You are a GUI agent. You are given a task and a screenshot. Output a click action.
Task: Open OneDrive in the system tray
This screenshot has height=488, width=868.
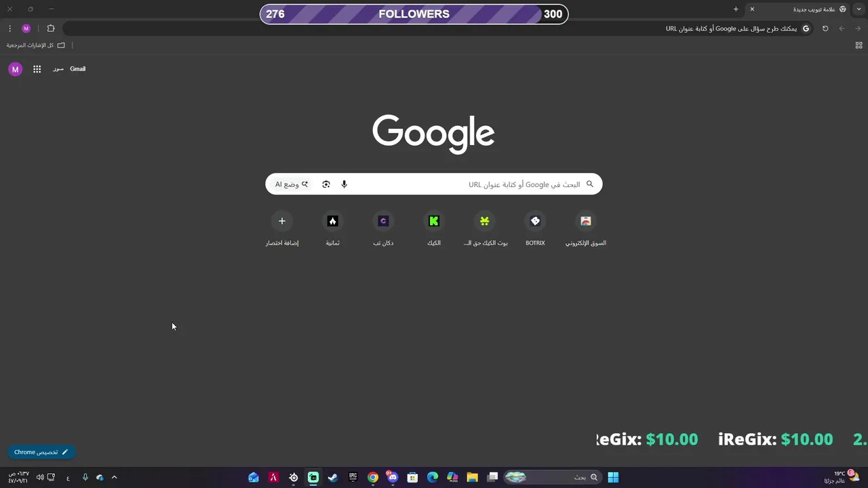100,477
